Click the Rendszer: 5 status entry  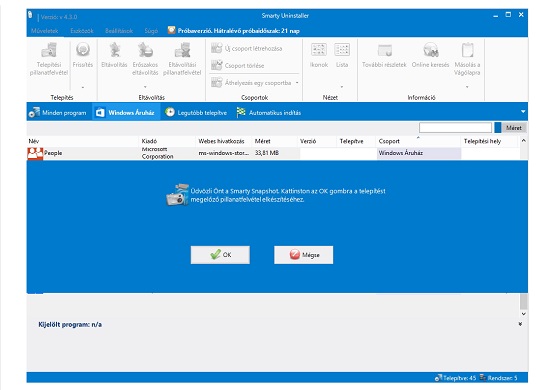tap(498, 378)
